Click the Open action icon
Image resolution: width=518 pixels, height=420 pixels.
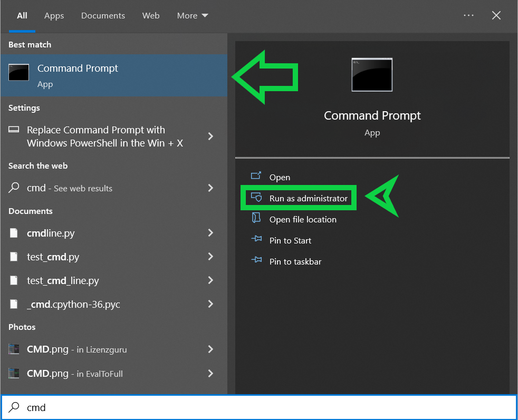(x=256, y=176)
